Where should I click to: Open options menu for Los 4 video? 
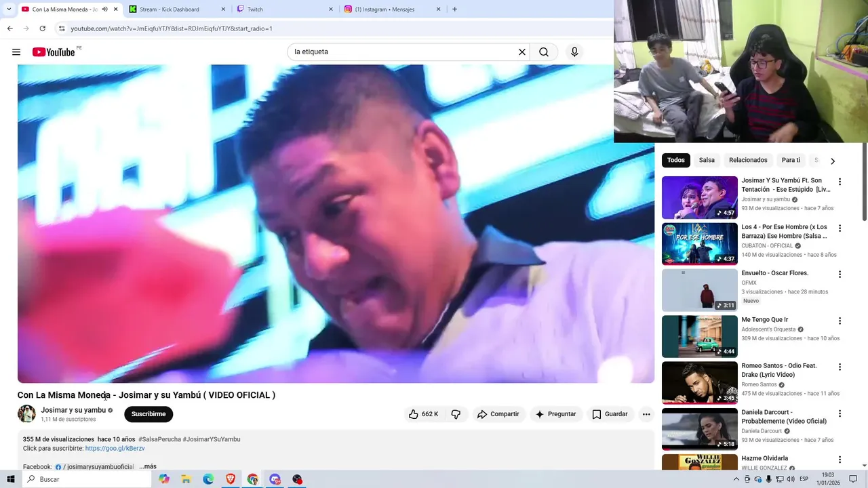(840, 228)
